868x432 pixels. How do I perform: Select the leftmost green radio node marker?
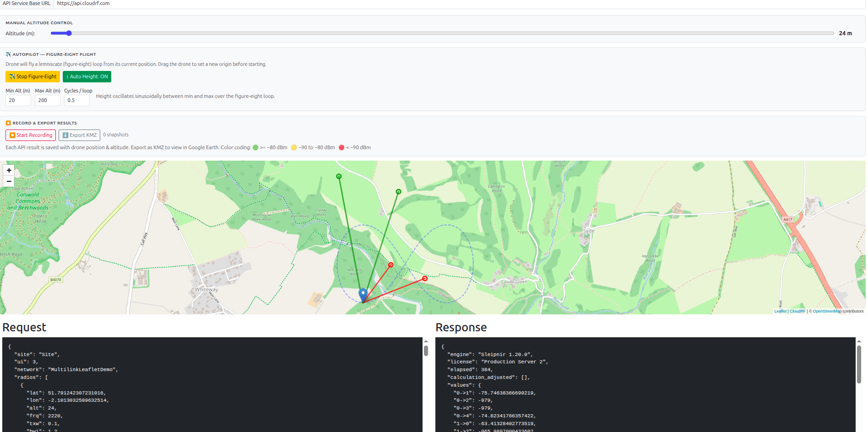tap(339, 176)
